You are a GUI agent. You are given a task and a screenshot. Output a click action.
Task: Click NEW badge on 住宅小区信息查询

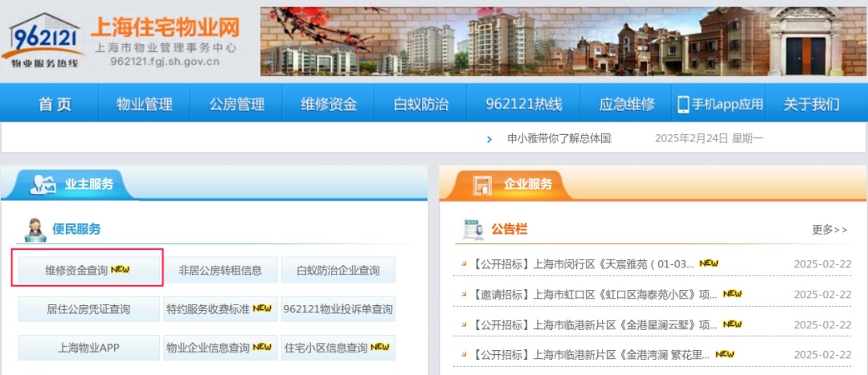379,348
